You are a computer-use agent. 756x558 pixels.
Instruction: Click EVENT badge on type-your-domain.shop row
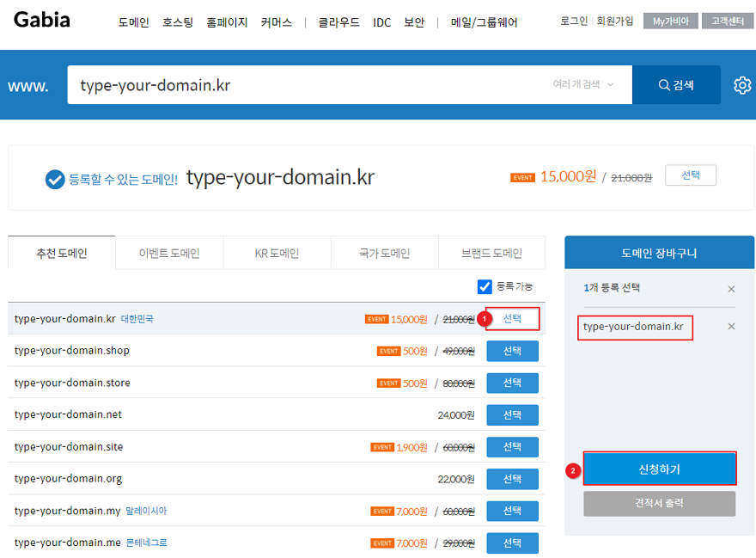[x=389, y=351]
